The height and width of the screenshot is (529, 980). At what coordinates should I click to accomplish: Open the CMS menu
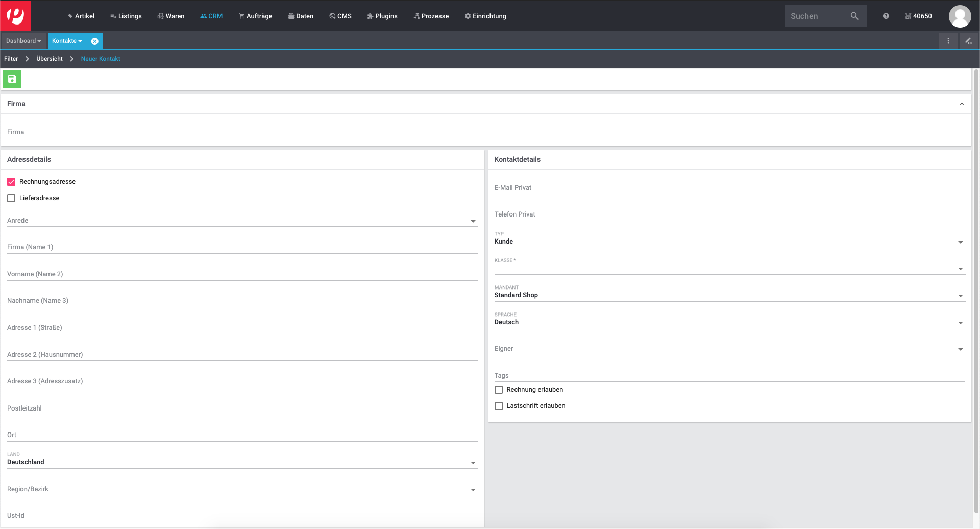tap(340, 16)
